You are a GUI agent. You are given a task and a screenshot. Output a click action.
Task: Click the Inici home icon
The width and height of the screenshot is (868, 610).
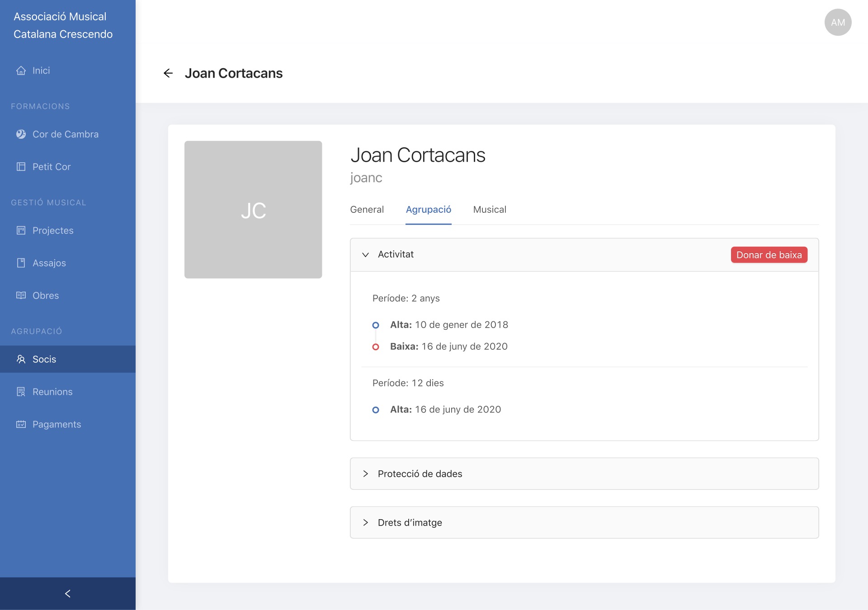pos(21,70)
